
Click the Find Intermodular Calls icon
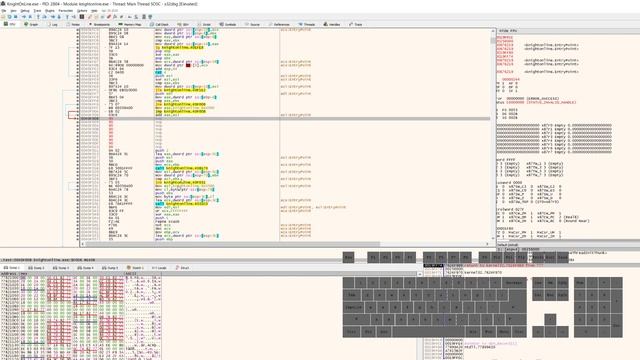point(136,17)
